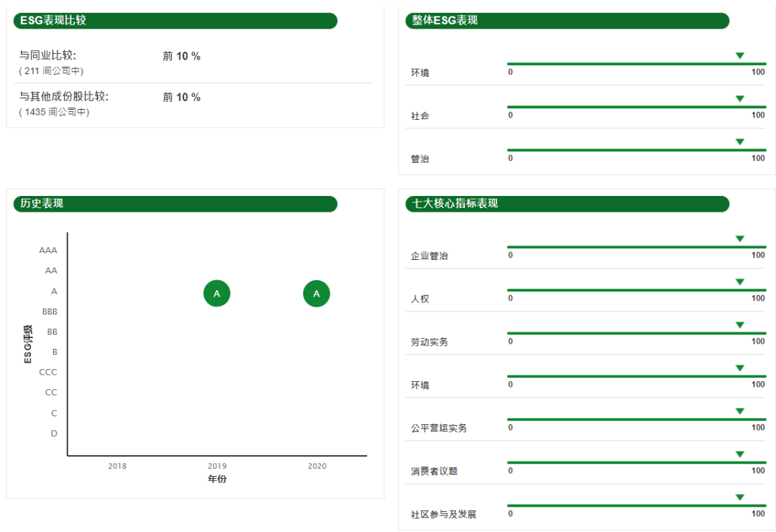Screen dimensions: 776x532
Task: Click the 公平营运实务 marker triangle
Action: (x=739, y=411)
